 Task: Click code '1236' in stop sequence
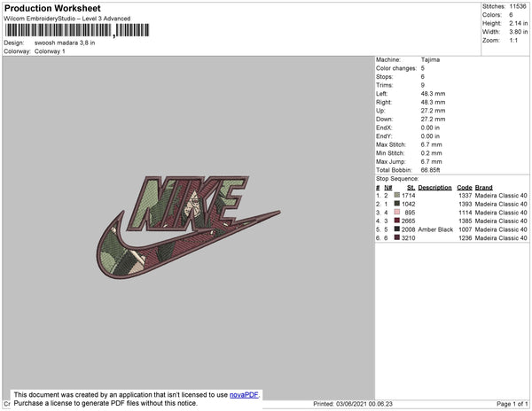point(465,238)
